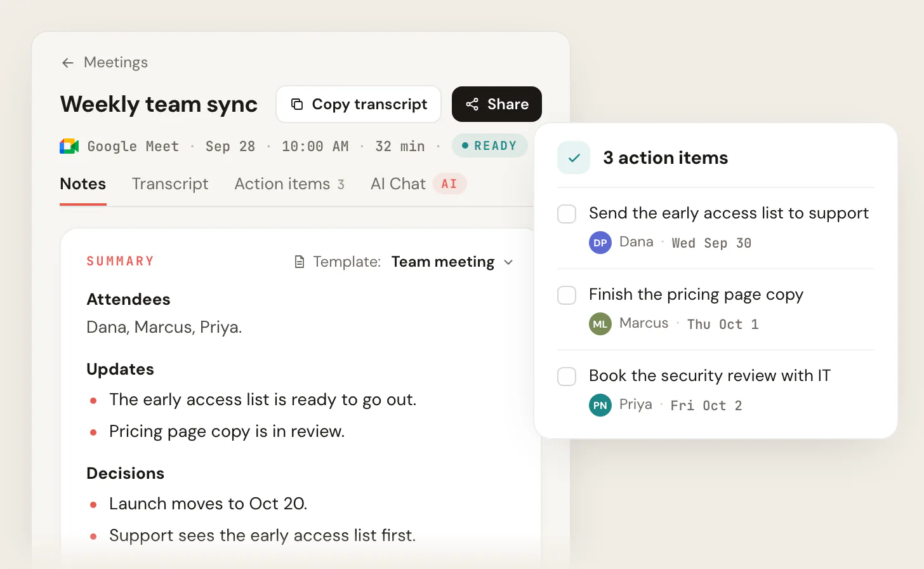Click the count badge on Action items tab
Viewport: 924px width, 569px height.
click(341, 184)
